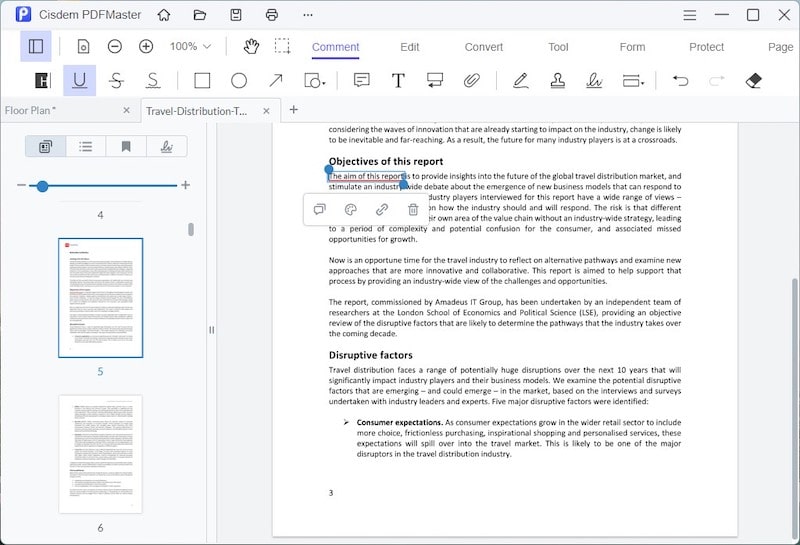The image size is (800, 545).
Task: Select the Strikethrough annotation tool
Action: click(x=116, y=81)
